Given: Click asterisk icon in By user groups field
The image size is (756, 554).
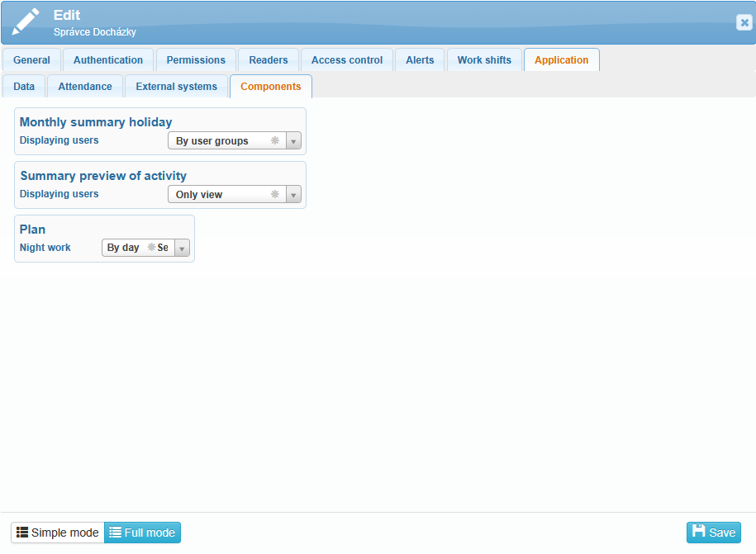Looking at the screenshot, I should (x=275, y=140).
